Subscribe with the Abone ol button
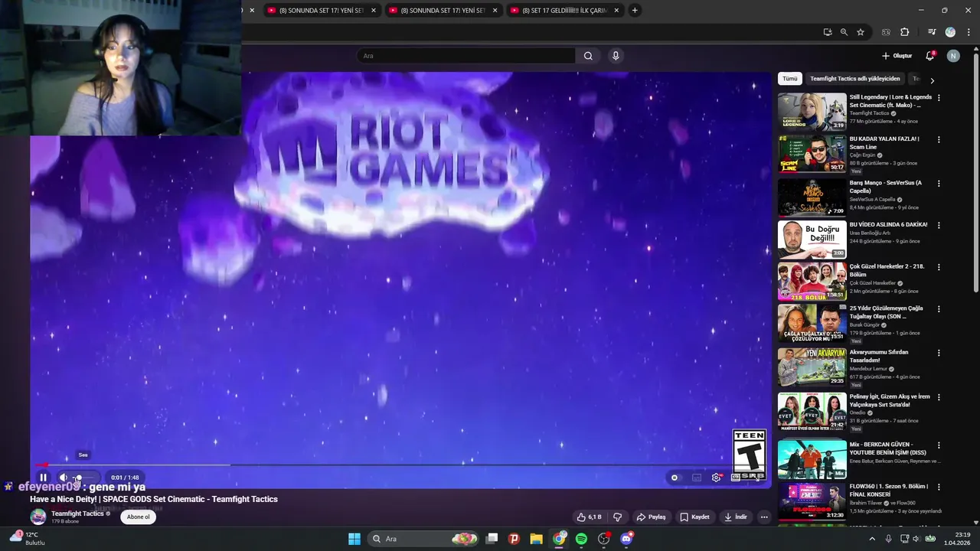 point(139,517)
